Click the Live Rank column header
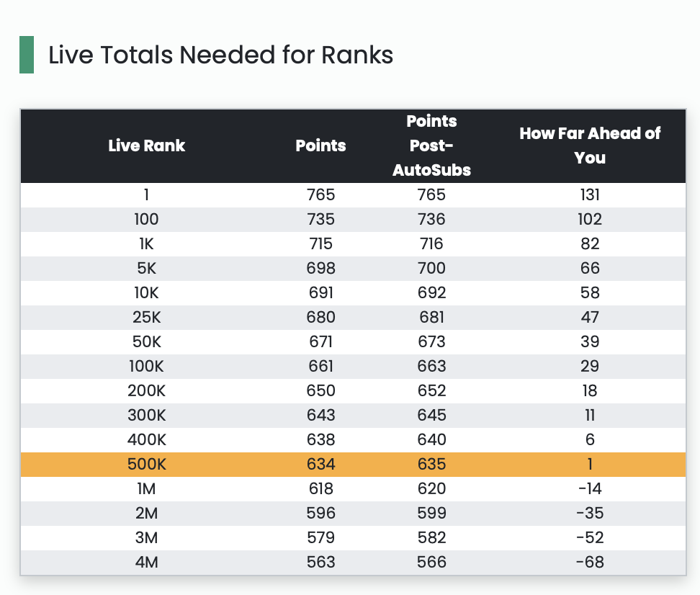 pyautogui.click(x=146, y=146)
